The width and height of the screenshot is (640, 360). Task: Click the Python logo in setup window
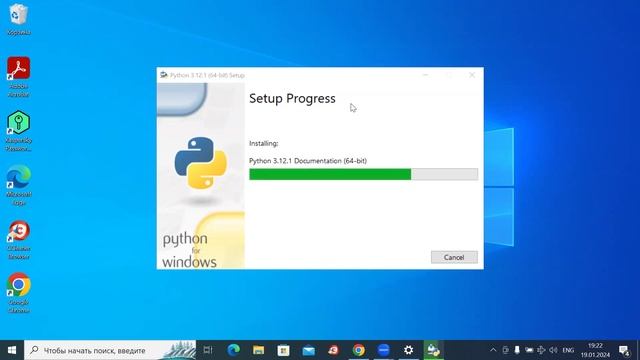pyautogui.click(x=200, y=163)
